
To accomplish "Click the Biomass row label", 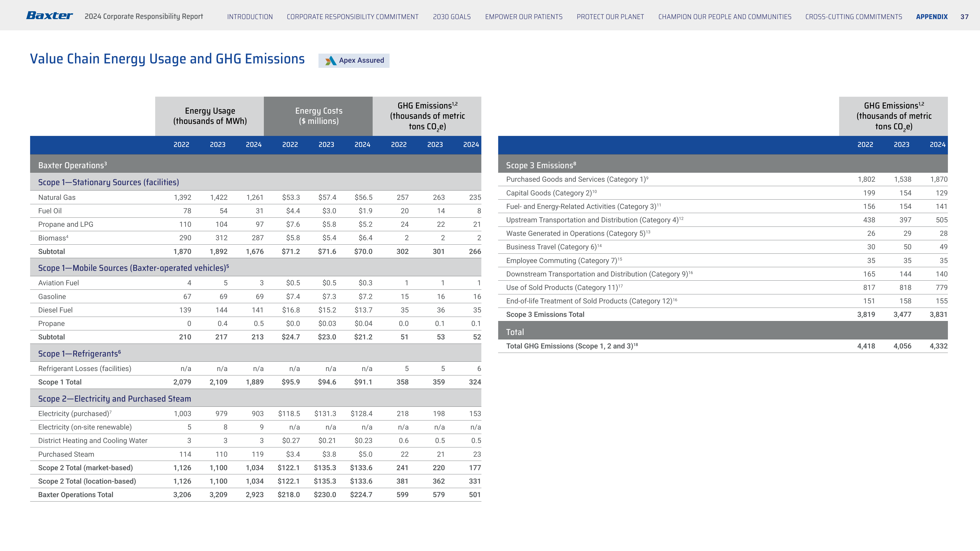I will coord(53,238).
